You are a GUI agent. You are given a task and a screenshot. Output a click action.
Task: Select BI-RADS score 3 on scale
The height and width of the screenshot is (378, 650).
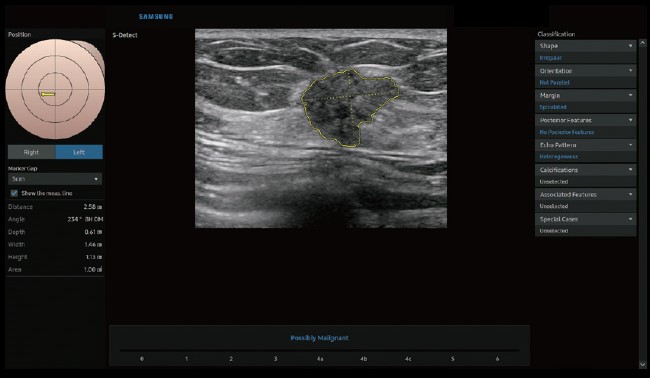click(275, 359)
